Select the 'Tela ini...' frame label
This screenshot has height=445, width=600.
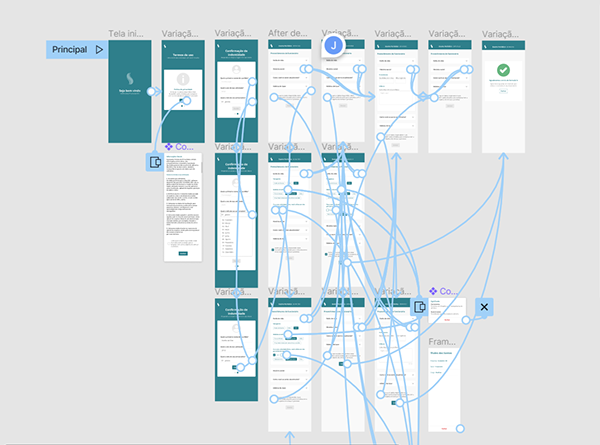coord(130,34)
